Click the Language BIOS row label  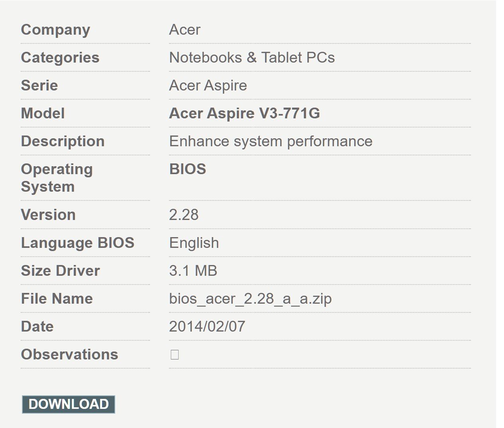click(77, 243)
